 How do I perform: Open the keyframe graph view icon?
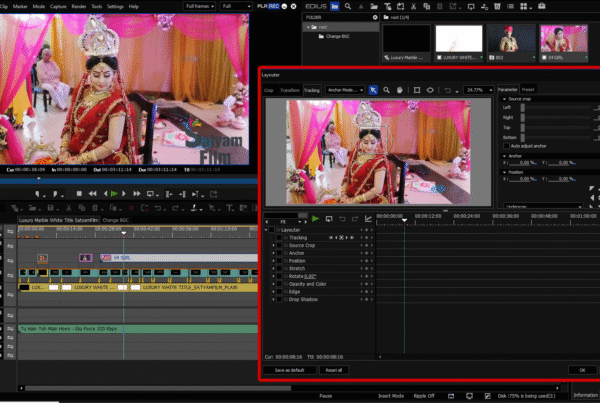tap(368, 219)
